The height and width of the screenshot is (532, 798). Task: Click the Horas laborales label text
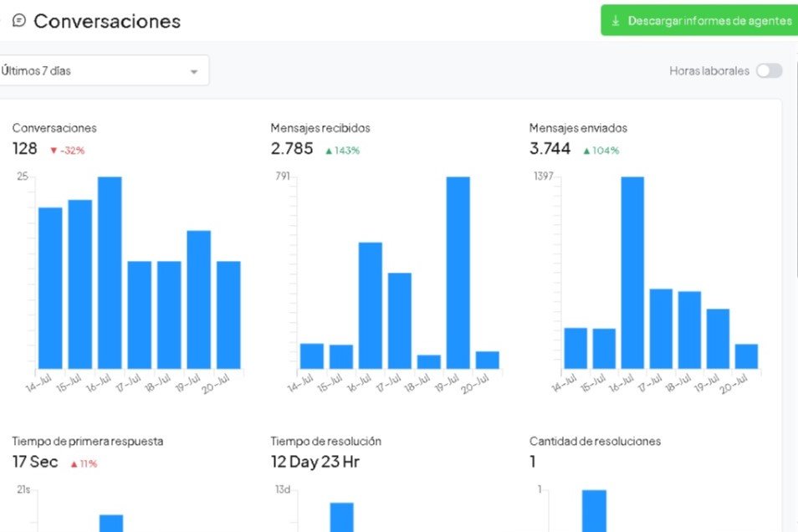point(708,71)
